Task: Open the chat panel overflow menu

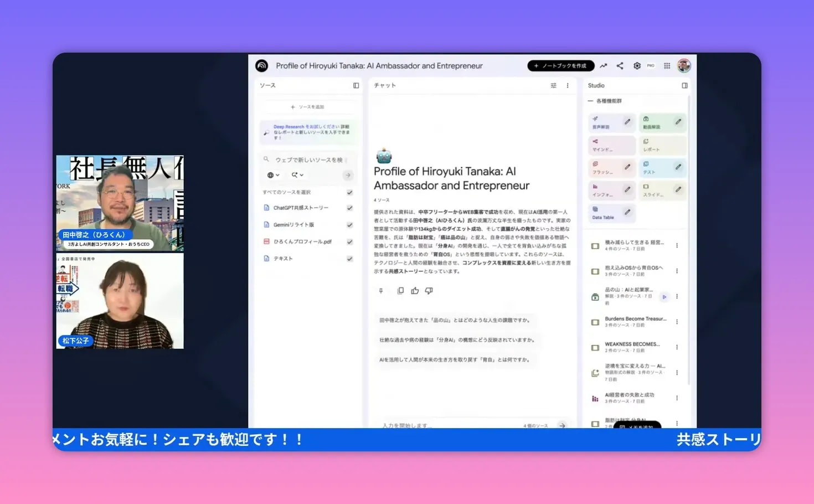Action: [568, 85]
